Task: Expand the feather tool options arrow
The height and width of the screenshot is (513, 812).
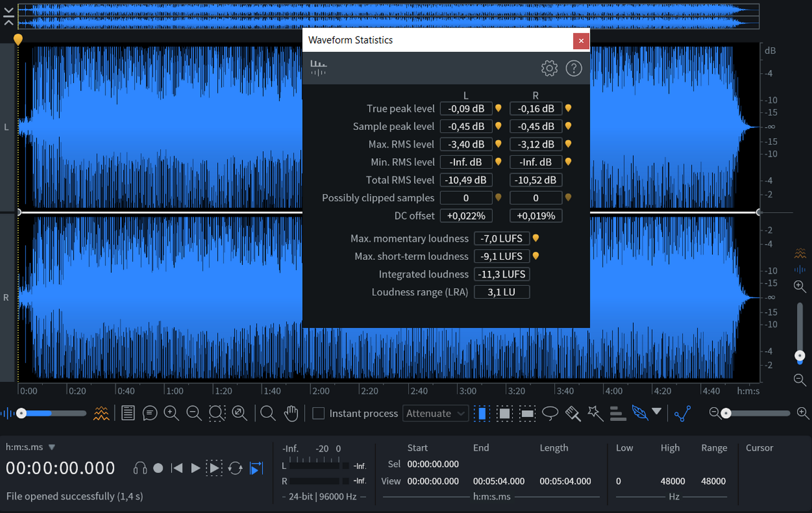Action: tap(657, 411)
